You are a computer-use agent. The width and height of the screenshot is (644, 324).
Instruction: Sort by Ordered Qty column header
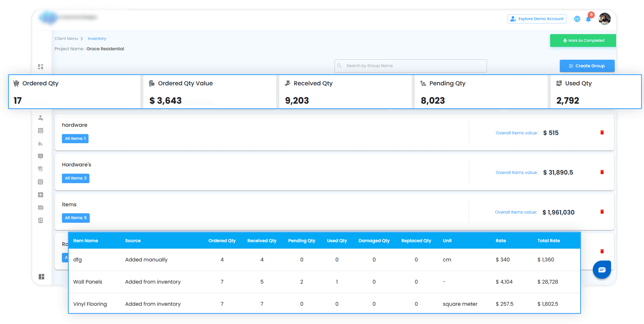point(222,241)
